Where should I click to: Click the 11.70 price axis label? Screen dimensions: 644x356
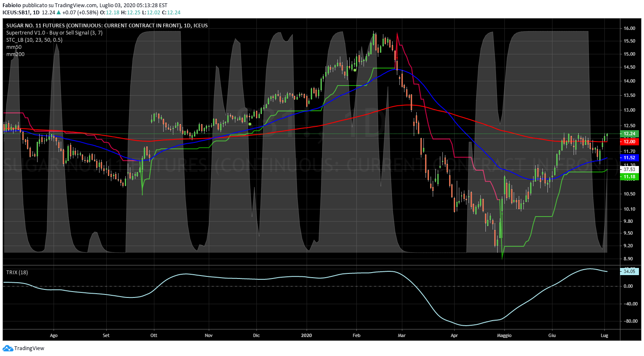(629, 151)
